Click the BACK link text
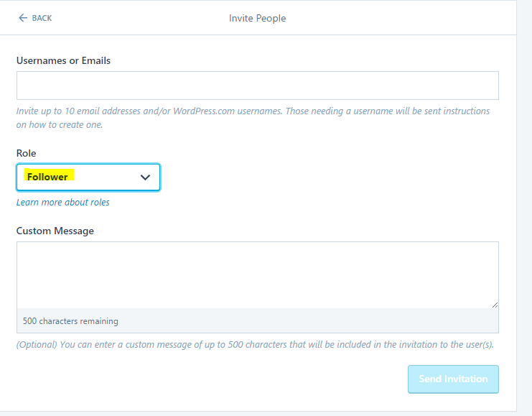 [x=42, y=18]
